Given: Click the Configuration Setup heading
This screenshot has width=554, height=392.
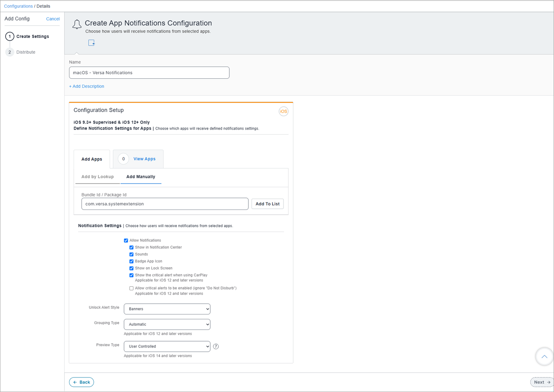Looking at the screenshot, I should point(99,110).
